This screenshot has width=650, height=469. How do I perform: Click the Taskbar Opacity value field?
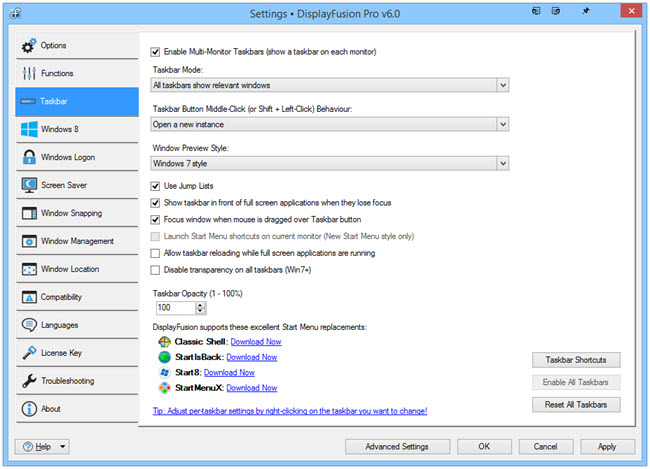click(175, 308)
